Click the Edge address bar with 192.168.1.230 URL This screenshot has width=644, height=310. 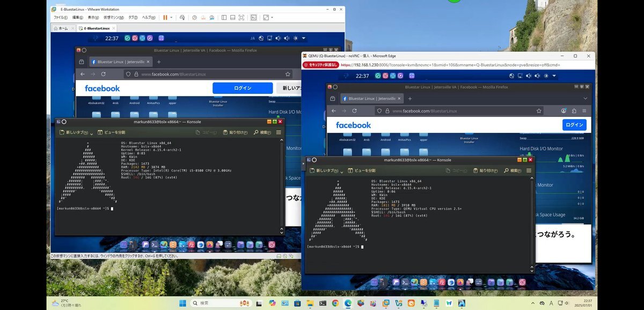point(451,65)
